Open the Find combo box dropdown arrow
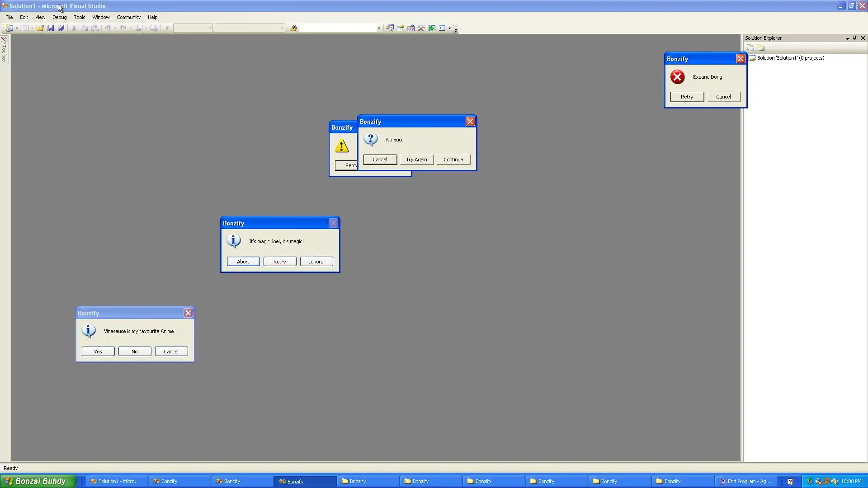 pyautogui.click(x=379, y=28)
